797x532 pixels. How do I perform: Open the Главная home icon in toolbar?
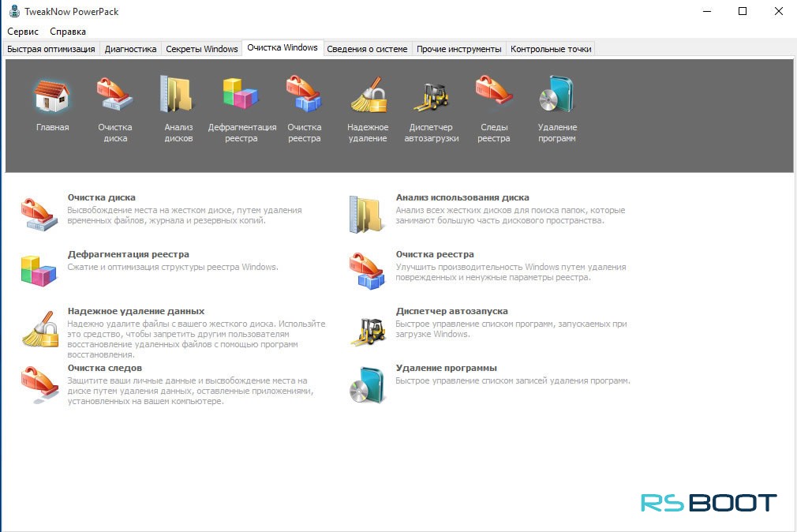tap(52, 95)
